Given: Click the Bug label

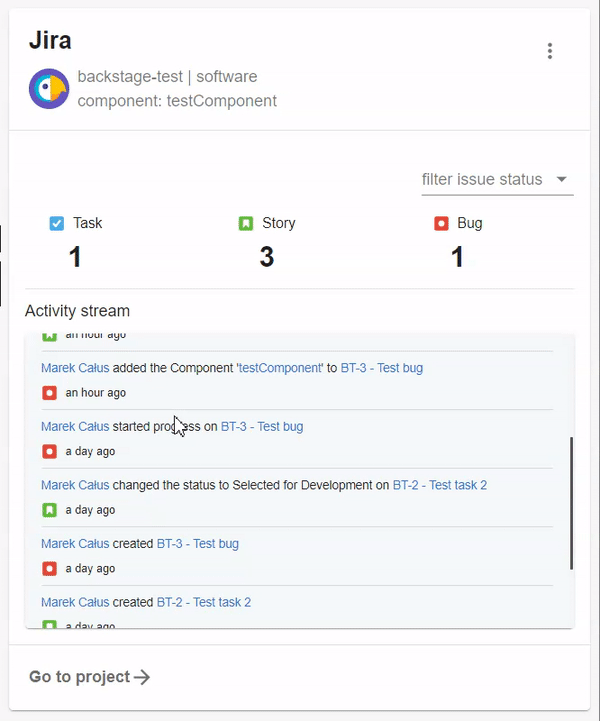Looking at the screenshot, I should point(469,223).
